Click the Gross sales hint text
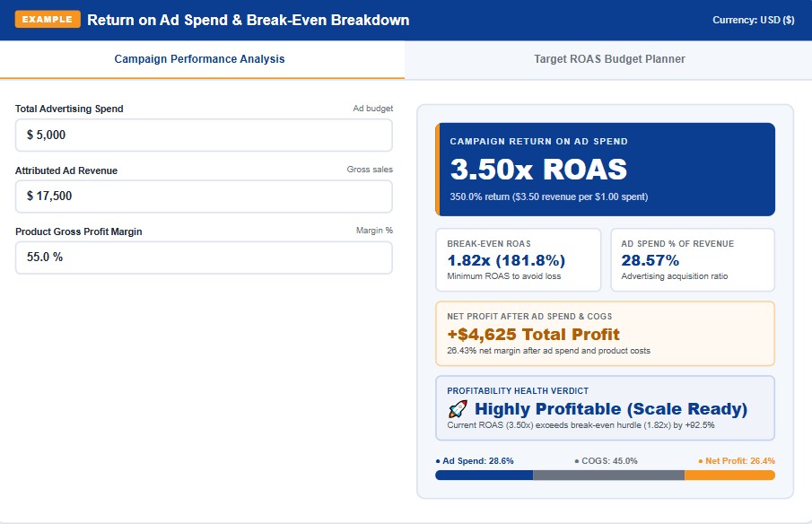This screenshot has height=524, width=812. [370, 170]
